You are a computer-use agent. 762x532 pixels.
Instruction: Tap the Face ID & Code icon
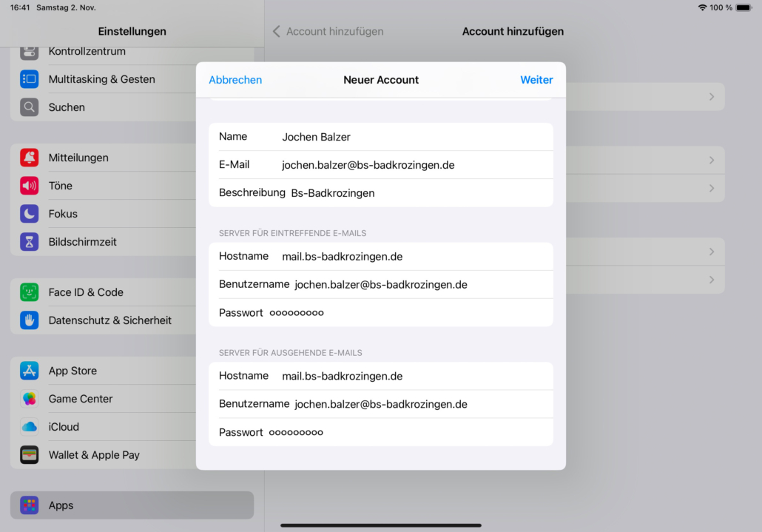click(30, 292)
